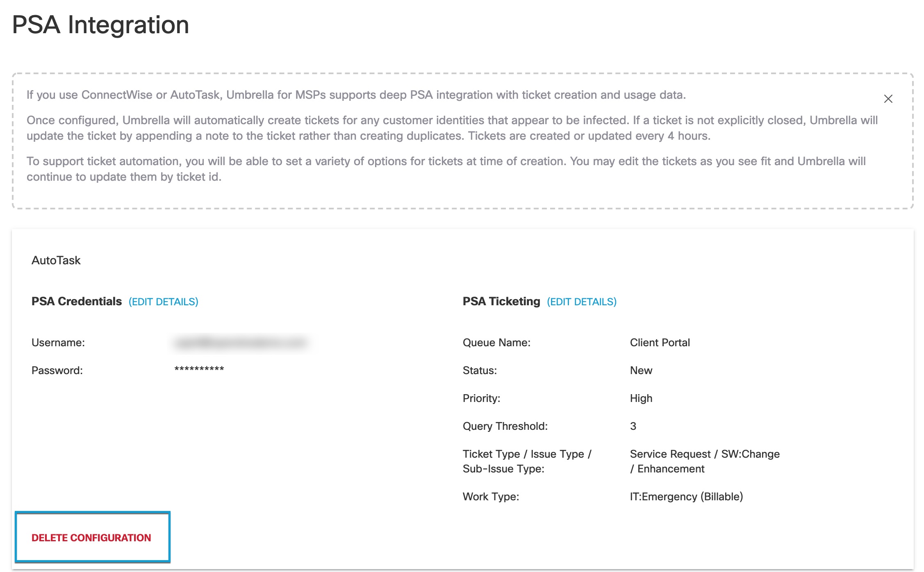
Task: Click the PSA Integration page title
Action: 100,25
